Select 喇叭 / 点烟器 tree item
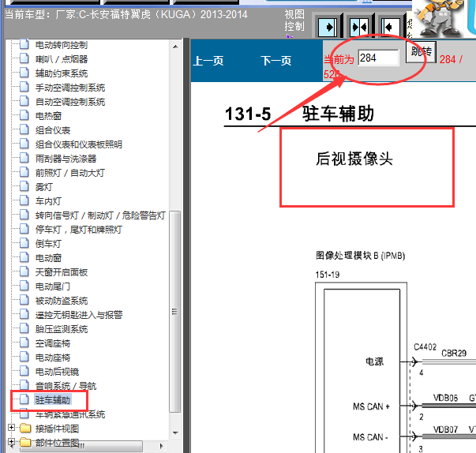 [x=62, y=59]
